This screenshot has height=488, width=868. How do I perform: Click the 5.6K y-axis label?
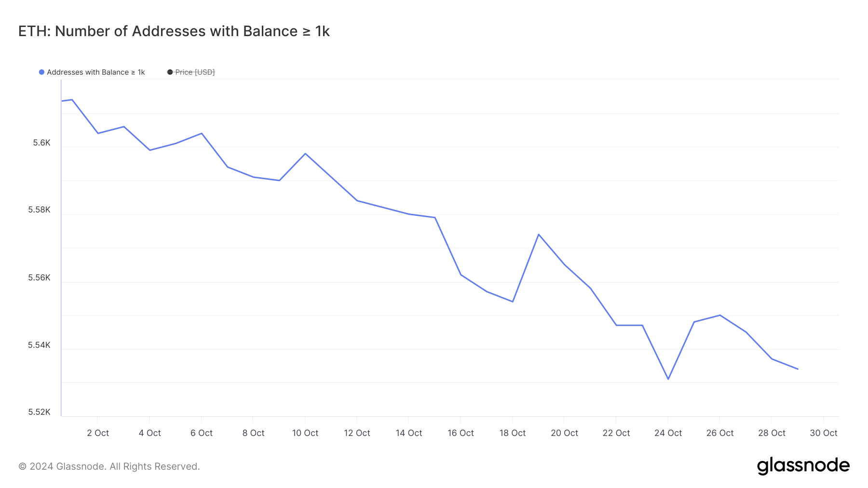41,143
